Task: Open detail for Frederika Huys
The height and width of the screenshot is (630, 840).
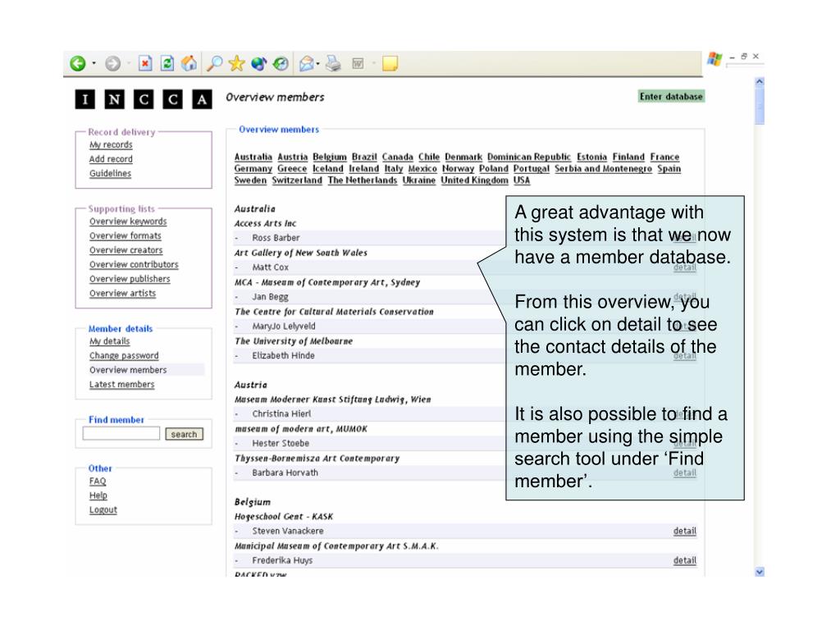Action: [685, 560]
